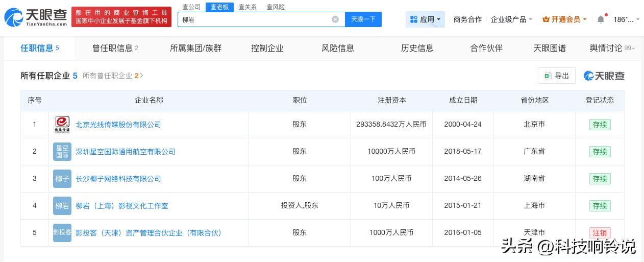Viewport: 644px width, 262px height.
Task: Click the 上海市 region cell
Action: (x=534, y=205)
